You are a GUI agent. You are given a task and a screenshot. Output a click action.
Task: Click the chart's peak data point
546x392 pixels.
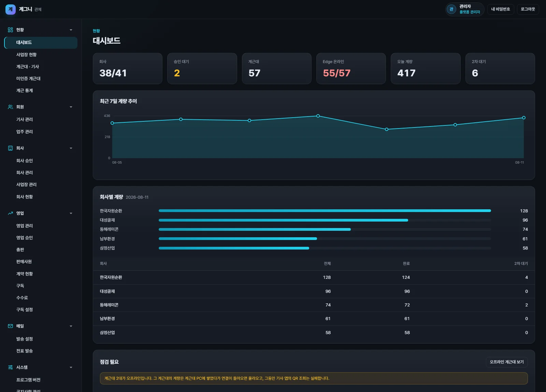pyautogui.click(x=318, y=116)
